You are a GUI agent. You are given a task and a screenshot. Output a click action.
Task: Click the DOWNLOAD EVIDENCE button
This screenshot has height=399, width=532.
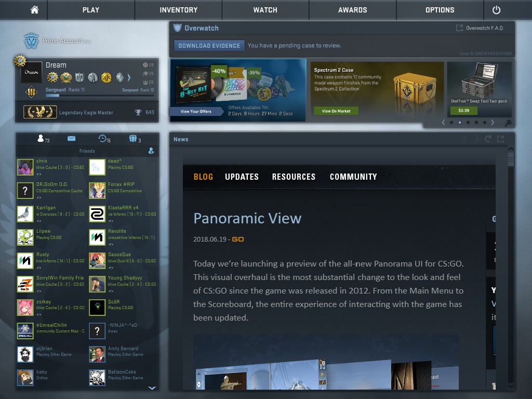(x=209, y=46)
